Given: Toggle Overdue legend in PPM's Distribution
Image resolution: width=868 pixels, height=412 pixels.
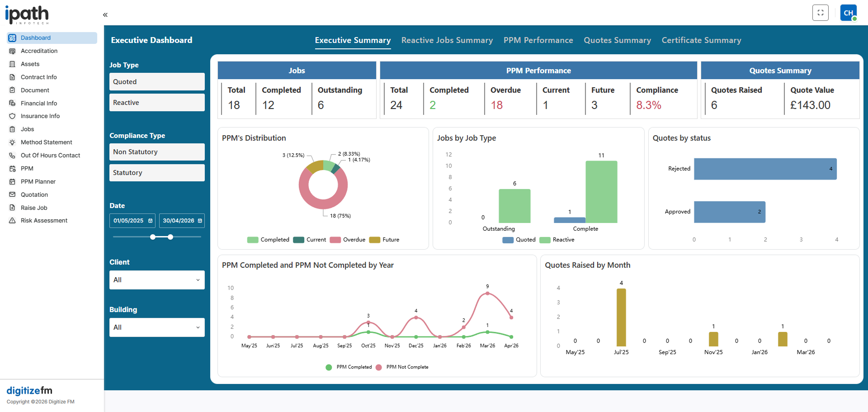Looking at the screenshot, I should pos(348,240).
